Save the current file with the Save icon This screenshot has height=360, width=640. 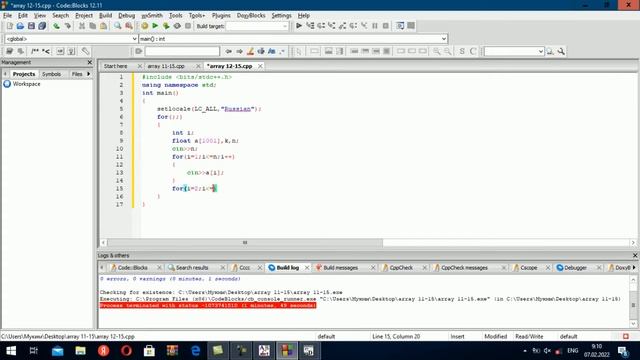(31, 26)
